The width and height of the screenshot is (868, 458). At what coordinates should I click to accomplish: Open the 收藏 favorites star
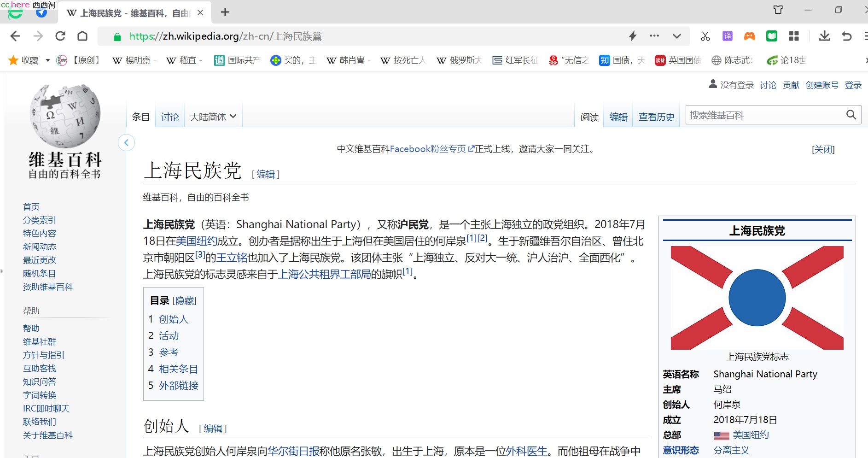pyautogui.click(x=13, y=60)
